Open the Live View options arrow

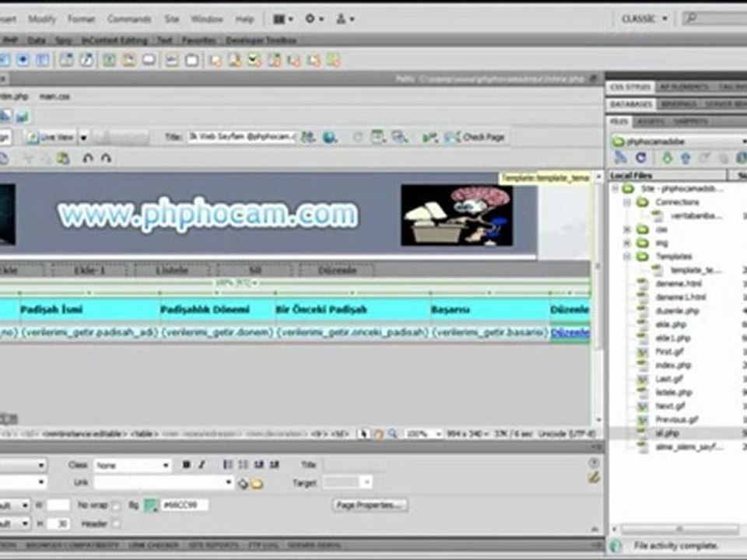pyautogui.click(x=83, y=138)
